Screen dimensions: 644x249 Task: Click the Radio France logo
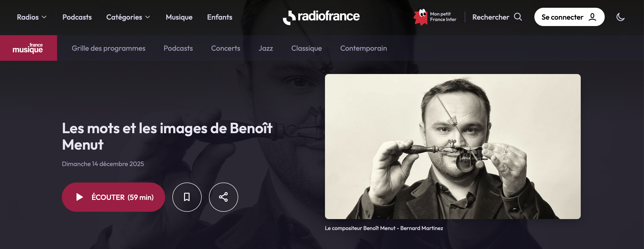click(x=321, y=17)
